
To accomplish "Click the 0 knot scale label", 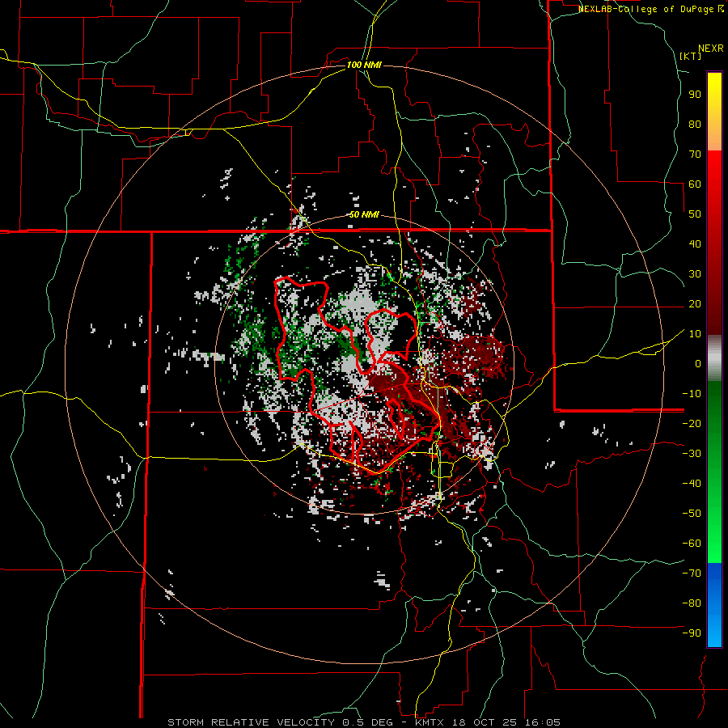I will click(x=698, y=363).
